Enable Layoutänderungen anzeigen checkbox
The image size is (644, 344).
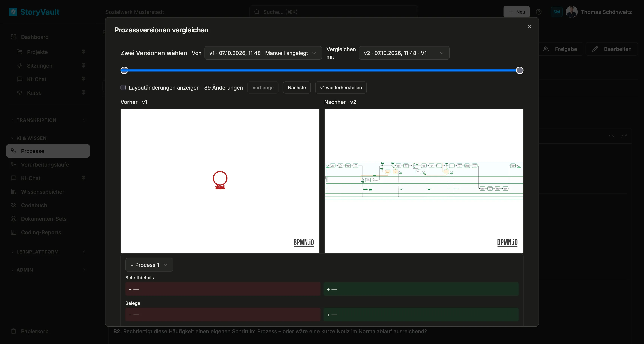123,88
